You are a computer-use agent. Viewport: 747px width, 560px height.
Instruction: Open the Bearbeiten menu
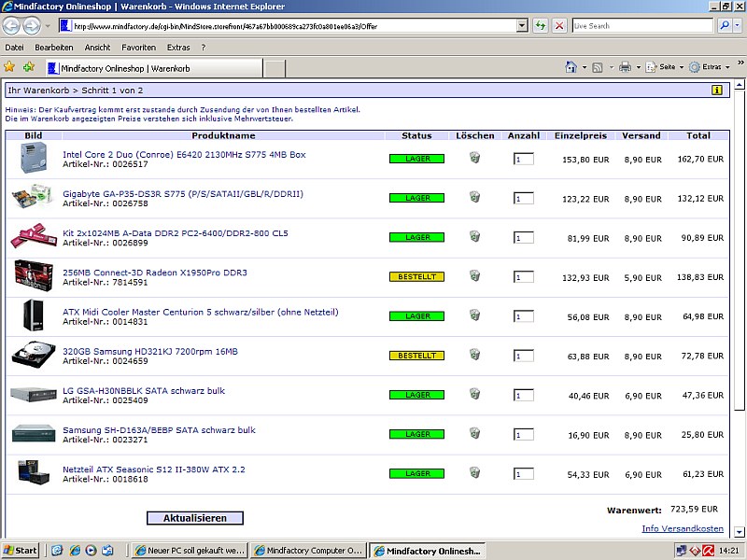[x=54, y=48]
